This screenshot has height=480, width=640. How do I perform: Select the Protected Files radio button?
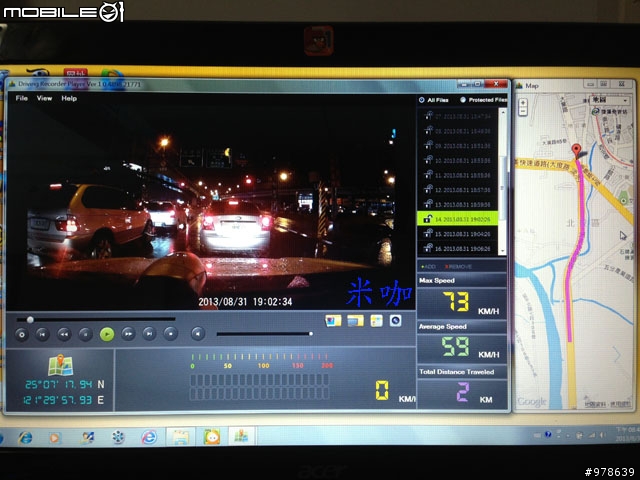pos(463,100)
